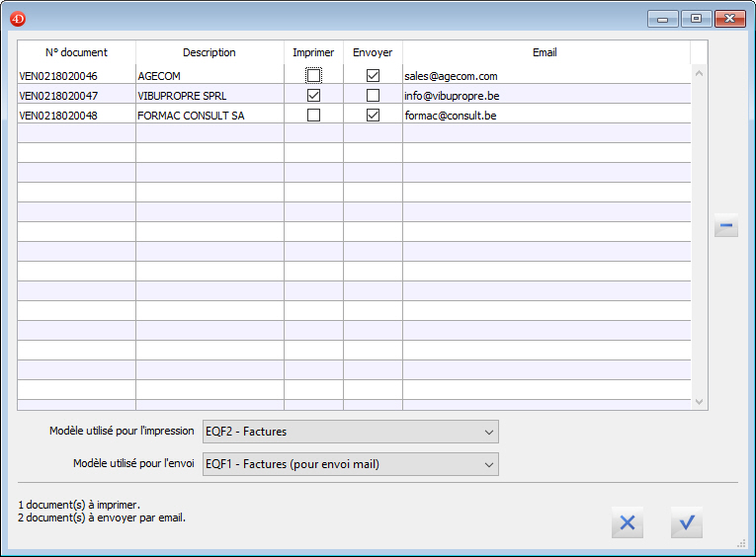The image size is (756, 557).
Task: Uncheck Envoyer for AGECOM row
Action: pos(373,75)
